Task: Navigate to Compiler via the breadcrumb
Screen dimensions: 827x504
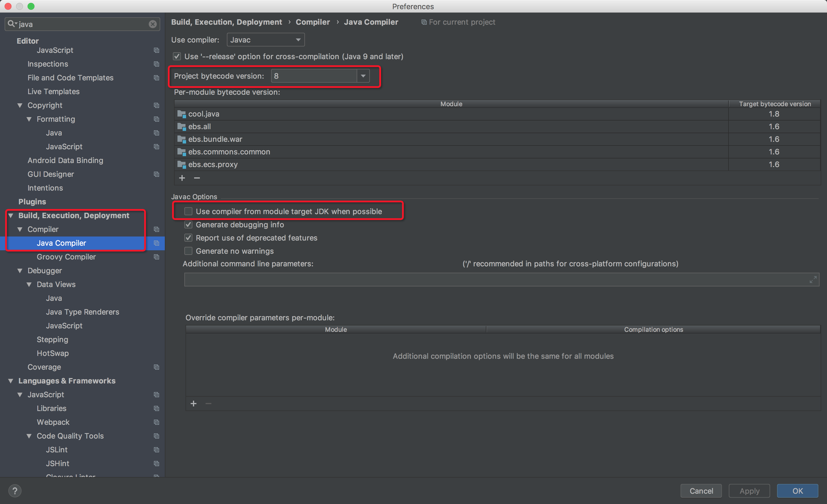Action: click(312, 22)
